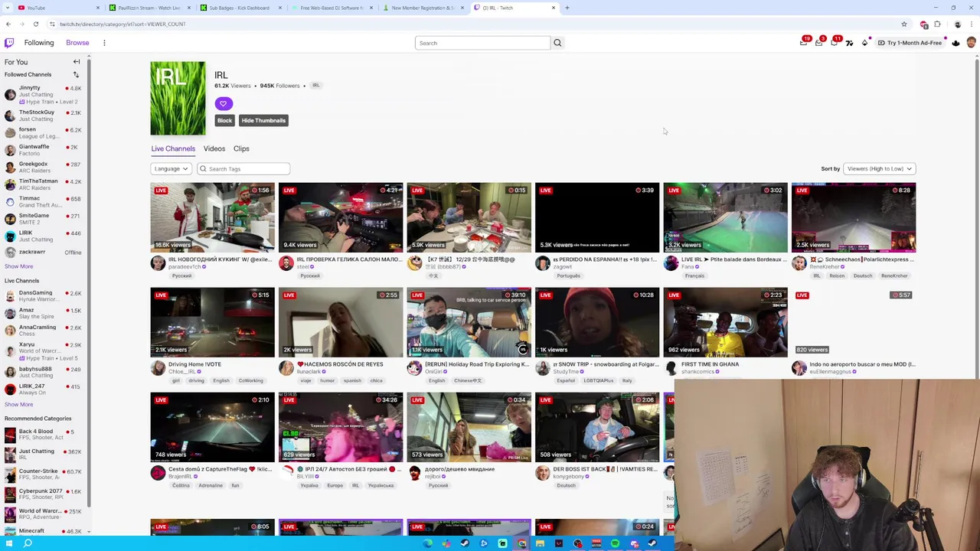Open the 5.9K viewers dining stream thumbnail

click(x=469, y=217)
